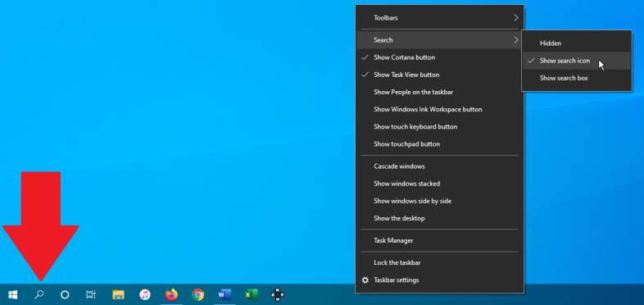Expand the Toolbars submenu arrow

(x=516, y=18)
